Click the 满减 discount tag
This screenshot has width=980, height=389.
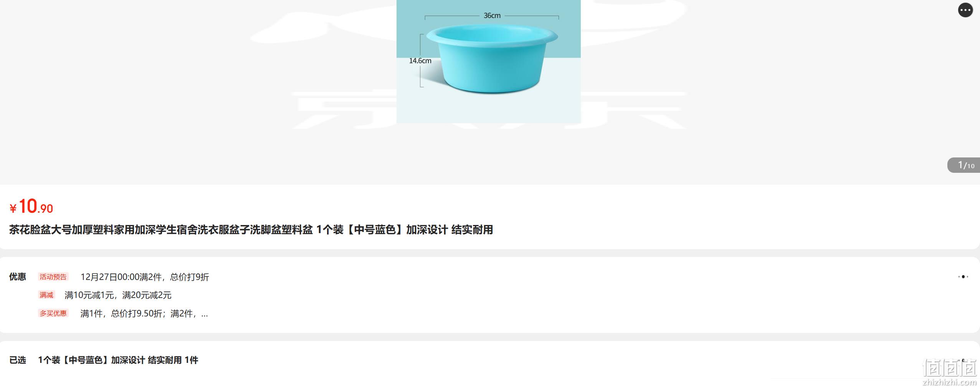[46, 295]
